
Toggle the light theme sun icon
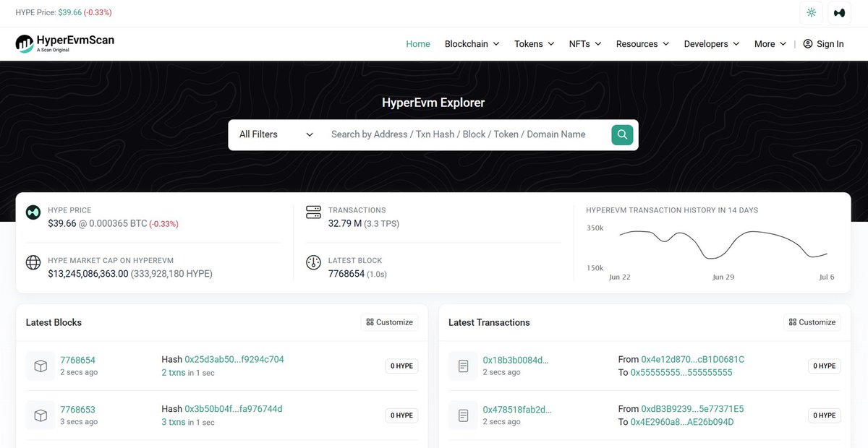[811, 12]
